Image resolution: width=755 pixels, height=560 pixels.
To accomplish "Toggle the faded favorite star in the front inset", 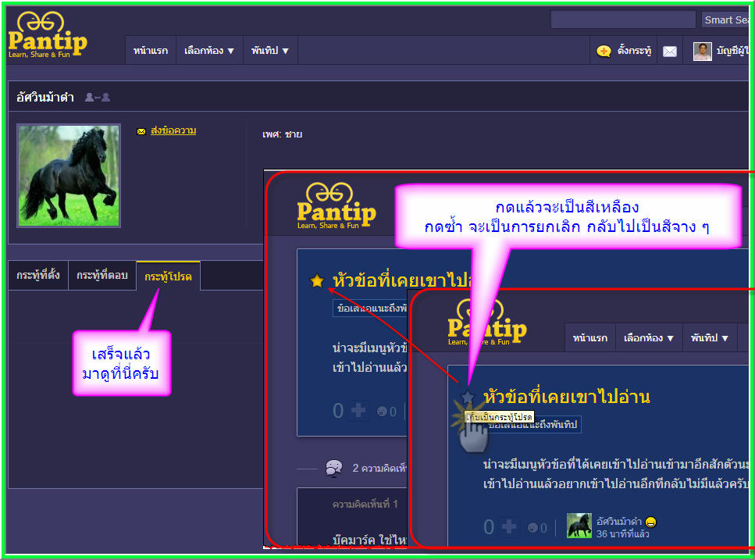I will [x=467, y=397].
